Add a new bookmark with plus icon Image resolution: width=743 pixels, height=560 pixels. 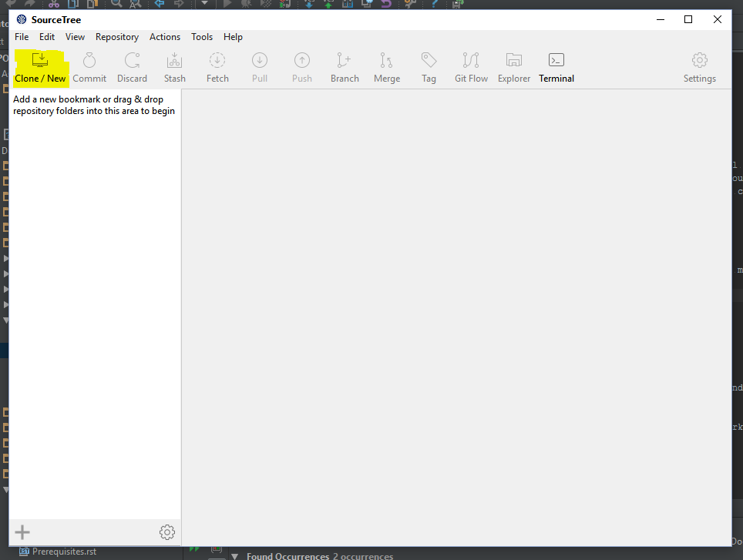pyautogui.click(x=22, y=532)
